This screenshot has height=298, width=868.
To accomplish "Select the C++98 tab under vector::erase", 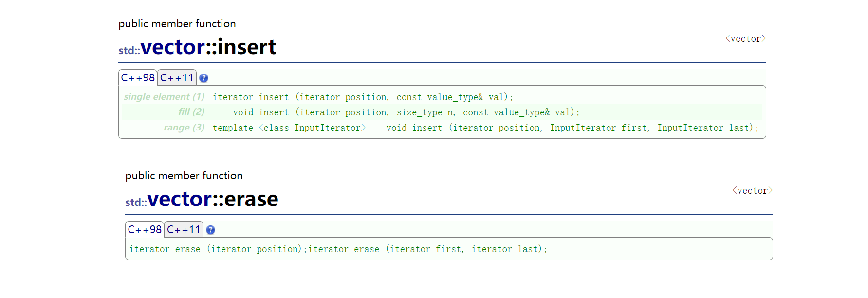I will click(x=145, y=230).
